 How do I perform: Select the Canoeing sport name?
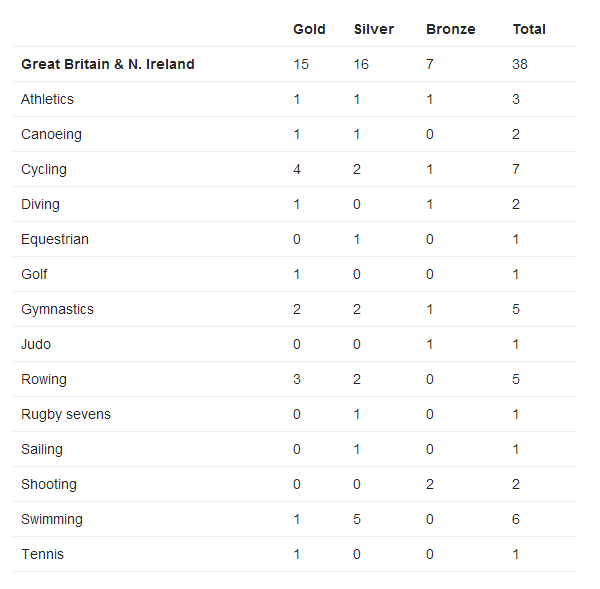click(51, 134)
